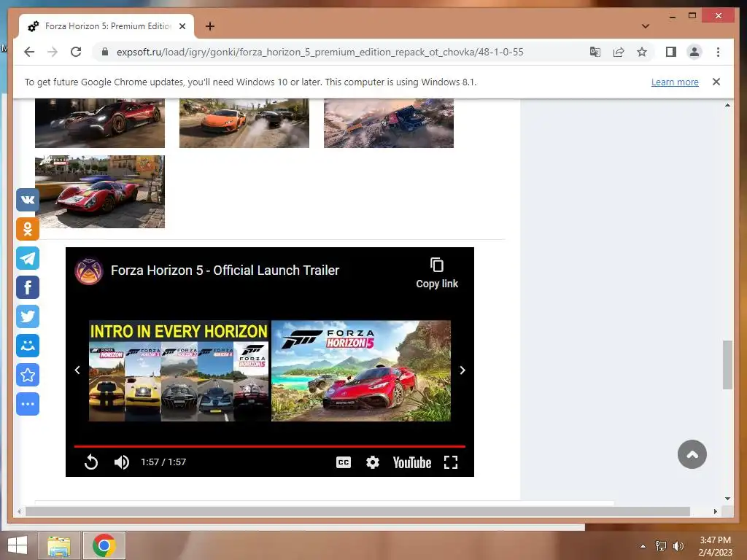Enter fullscreen mode in video player
This screenshot has width=747, height=560.
pyautogui.click(x=451, y=462)
